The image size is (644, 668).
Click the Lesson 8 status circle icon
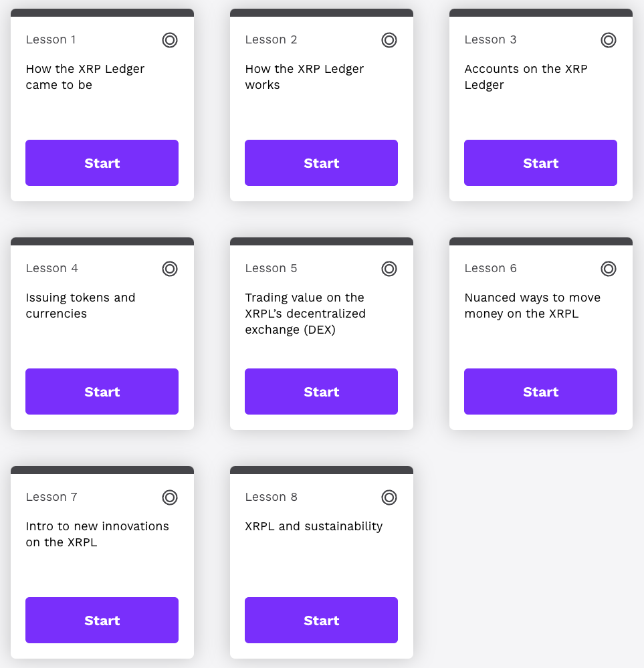point(389,497)
